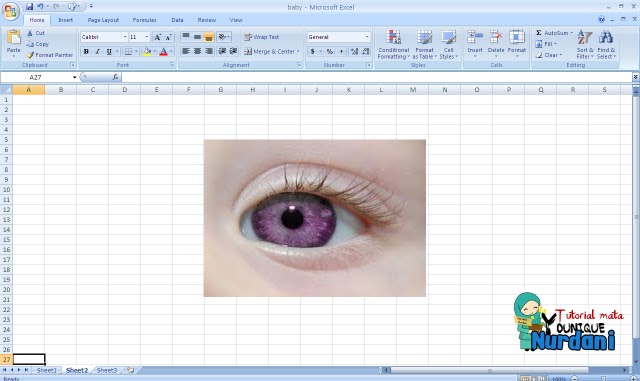Increase font size with Grow Font
640x381 pixels.
158,37
